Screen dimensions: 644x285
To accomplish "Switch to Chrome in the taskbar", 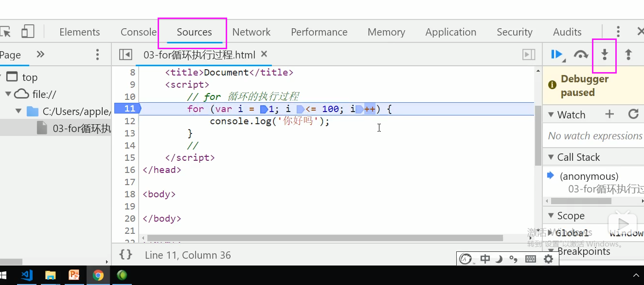I will [98, 275].
